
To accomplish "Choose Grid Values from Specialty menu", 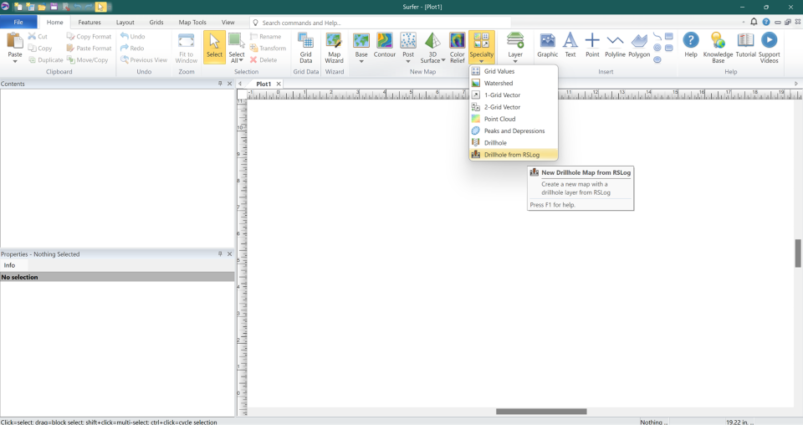I will 513,71.
